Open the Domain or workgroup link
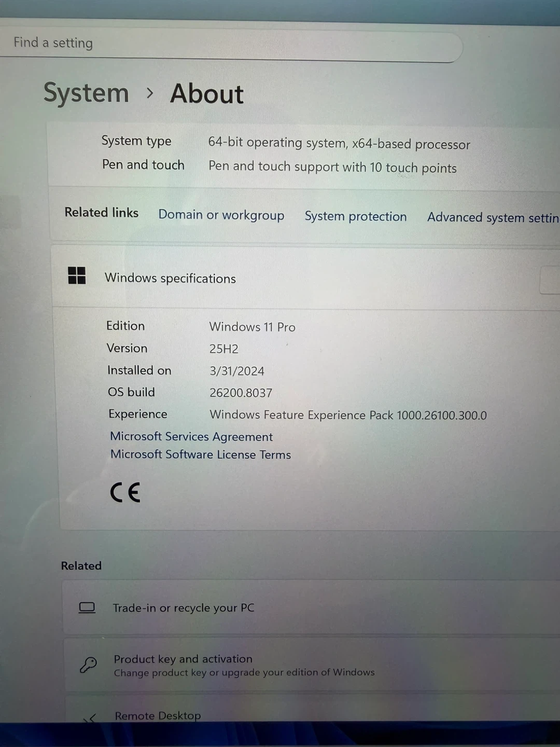Image resolution: width=560 pixels, height=747 pixels. (221, 215)
